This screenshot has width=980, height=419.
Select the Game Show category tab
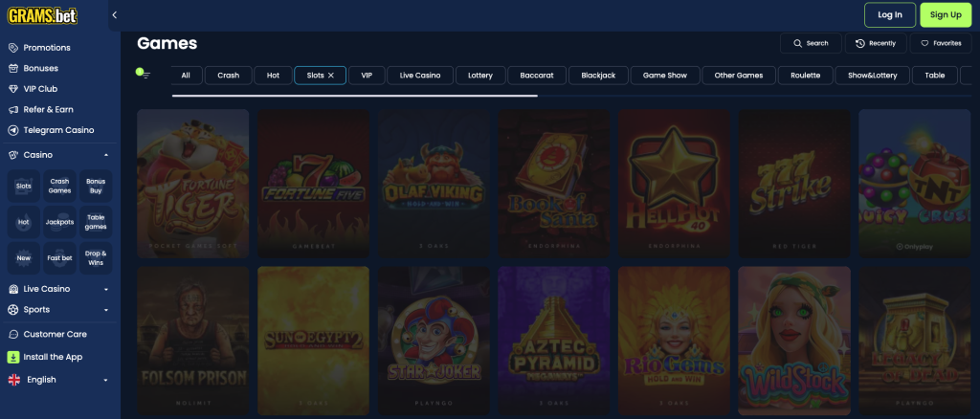665,75
